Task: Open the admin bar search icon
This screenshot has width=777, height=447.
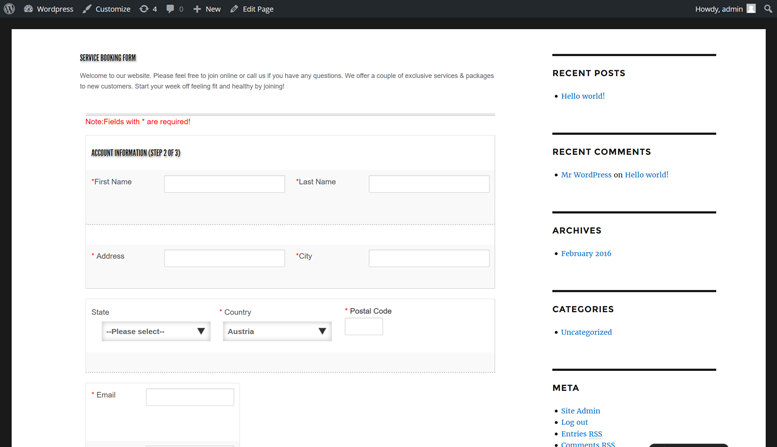Action: coord(768,9)
